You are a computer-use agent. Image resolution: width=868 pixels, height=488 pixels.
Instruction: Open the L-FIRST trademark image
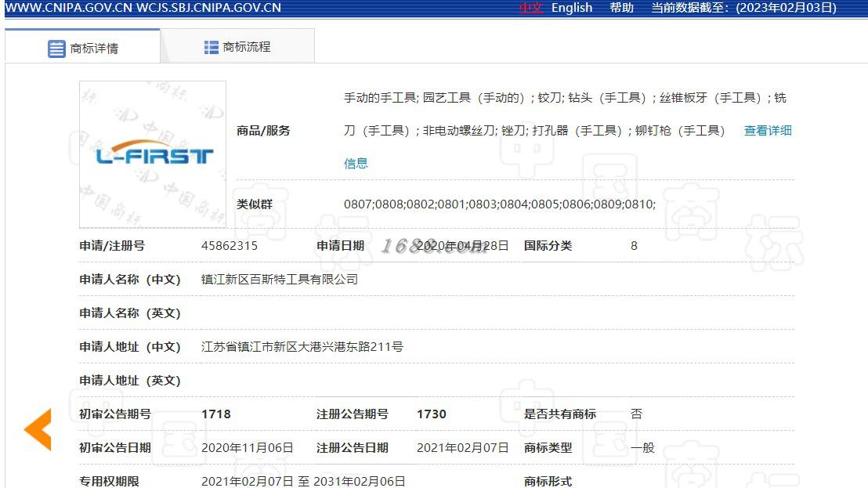(x=153, y=154)
